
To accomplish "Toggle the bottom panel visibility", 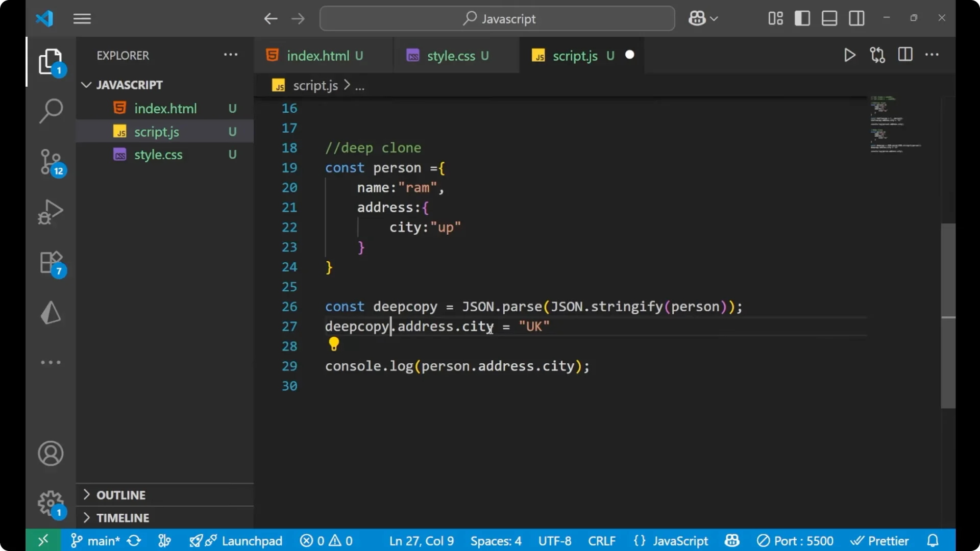I will click(x=829, y=18).
